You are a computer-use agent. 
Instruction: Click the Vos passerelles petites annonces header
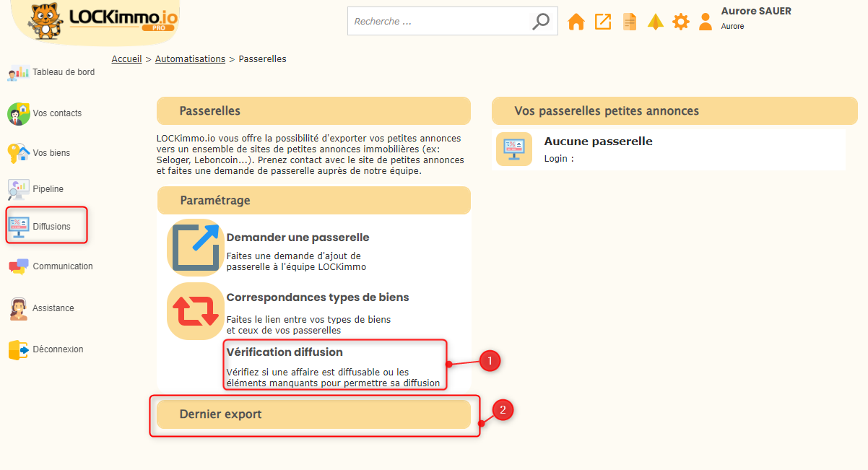point(674,111)
